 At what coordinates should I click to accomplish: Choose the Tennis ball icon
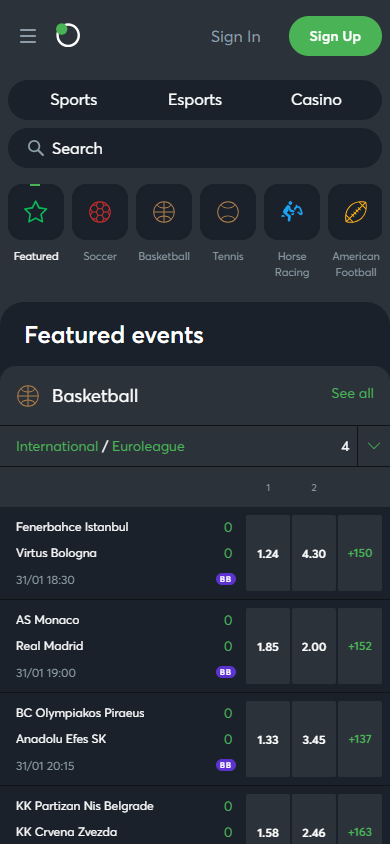(228, 212)
